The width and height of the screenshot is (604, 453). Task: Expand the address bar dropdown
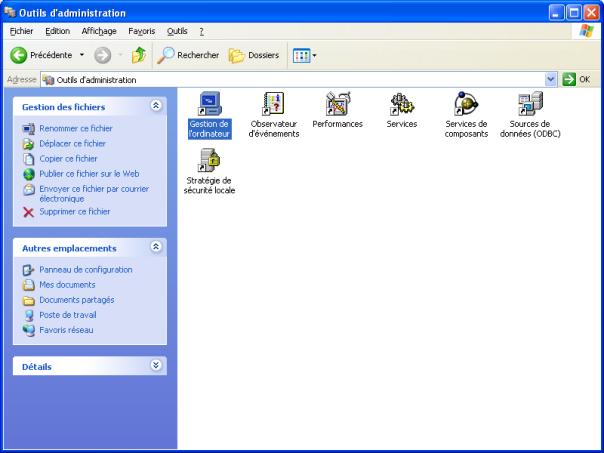click(x=551, y=79)
